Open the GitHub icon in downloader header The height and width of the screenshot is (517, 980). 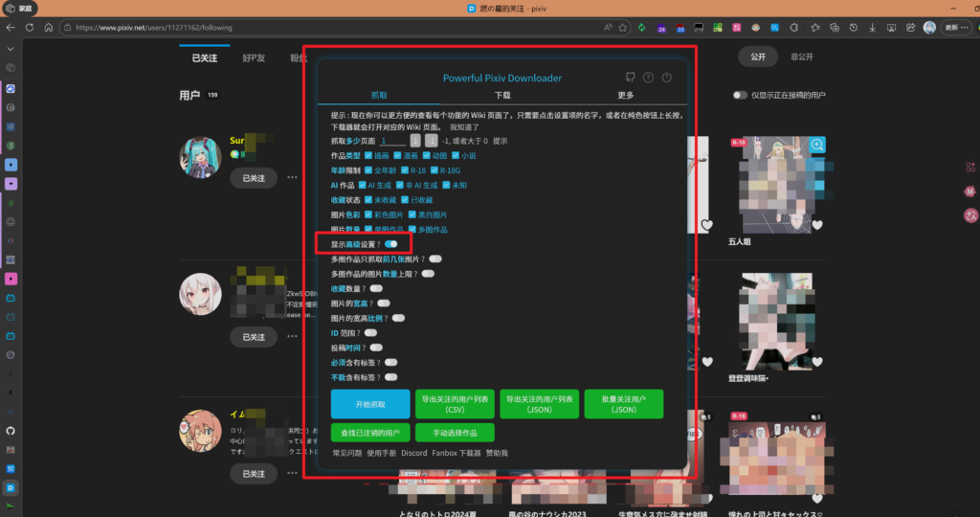630,78
